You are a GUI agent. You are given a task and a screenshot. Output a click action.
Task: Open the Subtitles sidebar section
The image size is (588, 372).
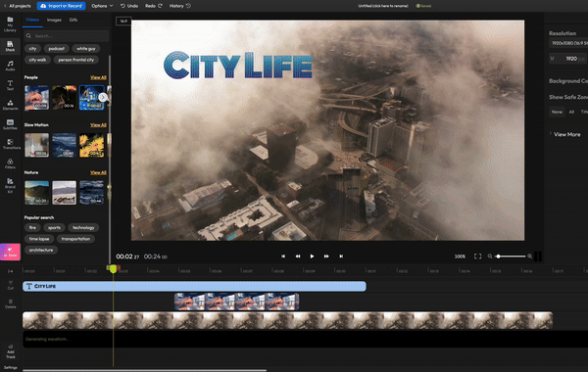coord(10,124)
